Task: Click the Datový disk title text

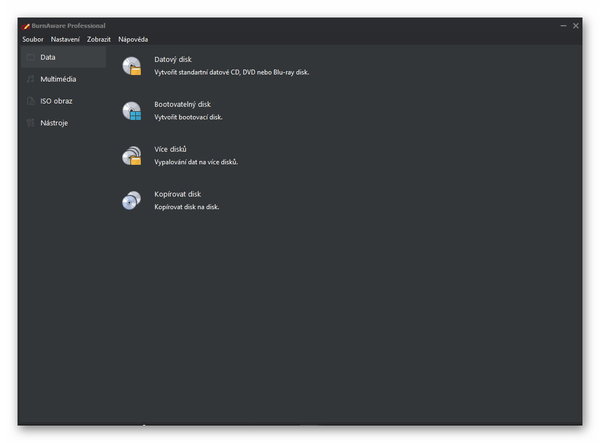Action: [172, 60]
